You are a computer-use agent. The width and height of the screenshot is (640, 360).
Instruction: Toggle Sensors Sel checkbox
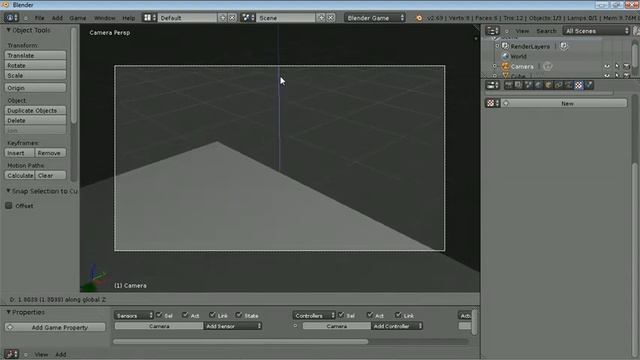point(159,315)
